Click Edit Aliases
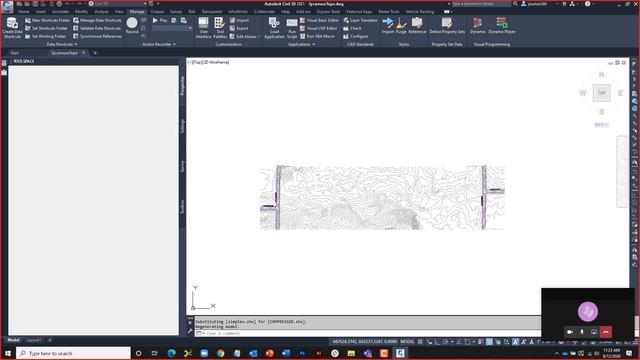 243,36
